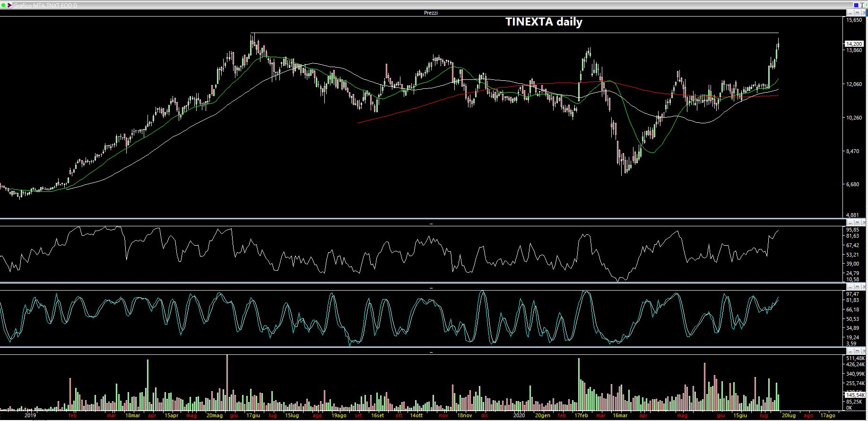Click the highlighted 145,54K volume label

point(855,395)
